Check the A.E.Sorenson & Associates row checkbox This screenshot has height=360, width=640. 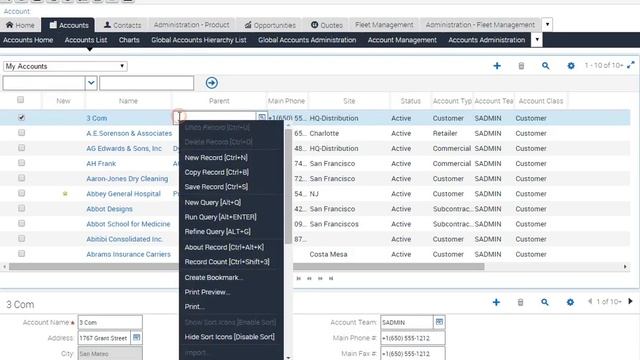coord(21,133)
